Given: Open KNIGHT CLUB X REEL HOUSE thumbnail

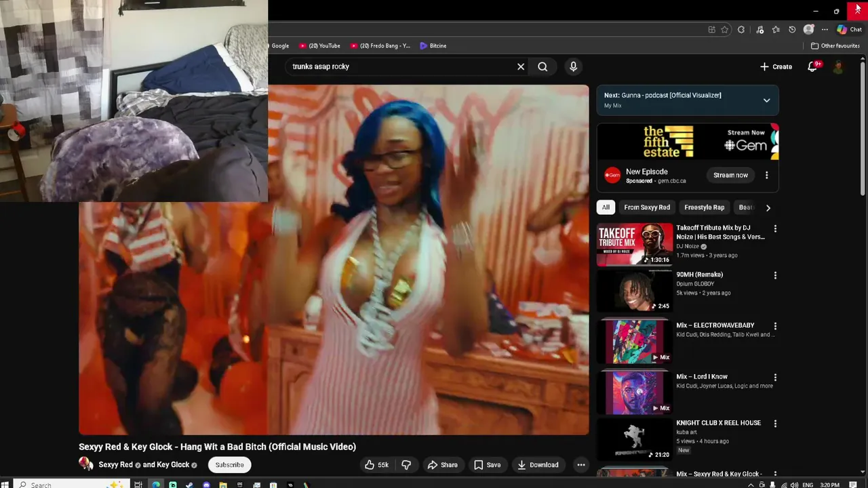Looking at the screenshot, I should (635, 439).
